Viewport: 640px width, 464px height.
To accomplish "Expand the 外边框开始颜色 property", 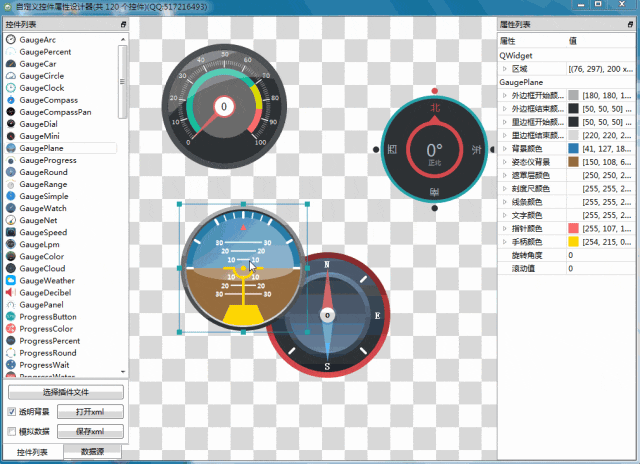I will click(x=505, y=95).
